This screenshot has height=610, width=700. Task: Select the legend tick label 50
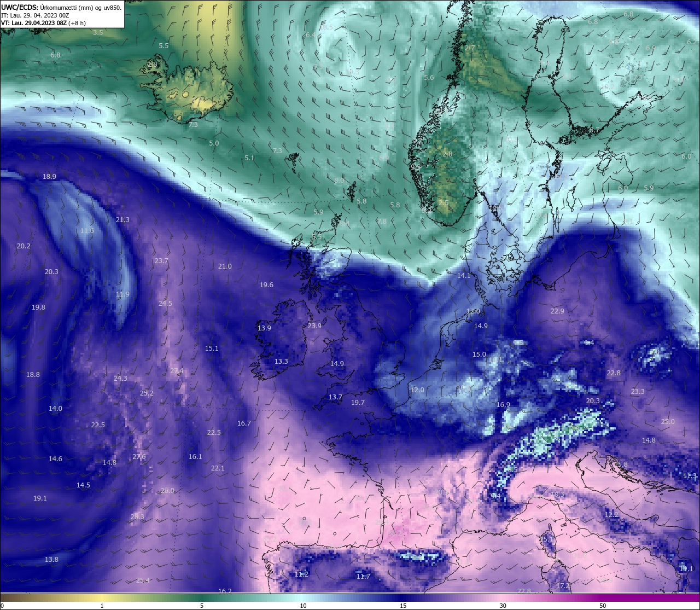603,606
